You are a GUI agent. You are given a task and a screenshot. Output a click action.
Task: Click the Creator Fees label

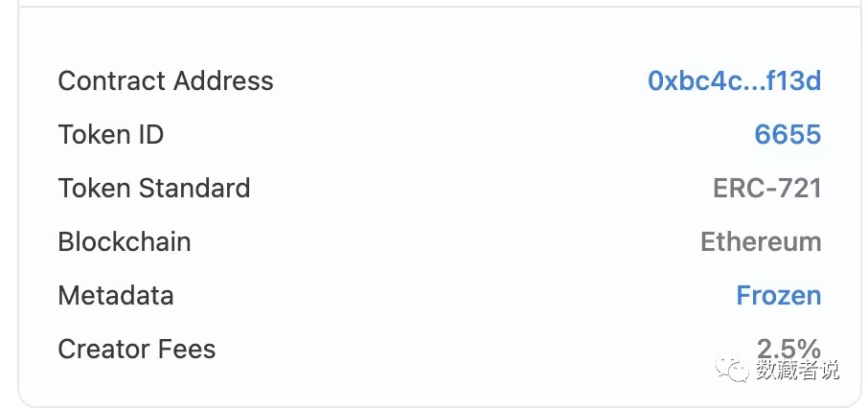[x=137, y=350]
